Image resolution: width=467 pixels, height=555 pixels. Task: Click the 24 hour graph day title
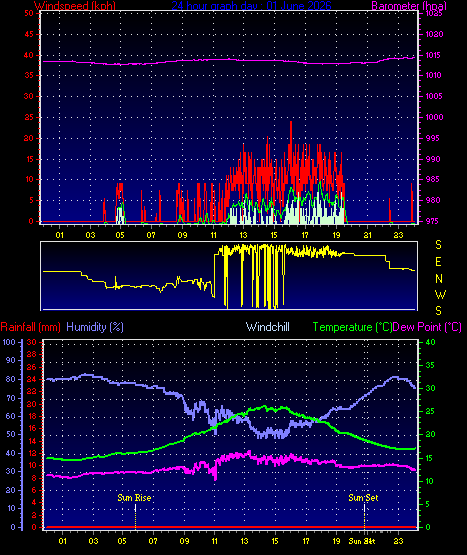coord(251,6)
